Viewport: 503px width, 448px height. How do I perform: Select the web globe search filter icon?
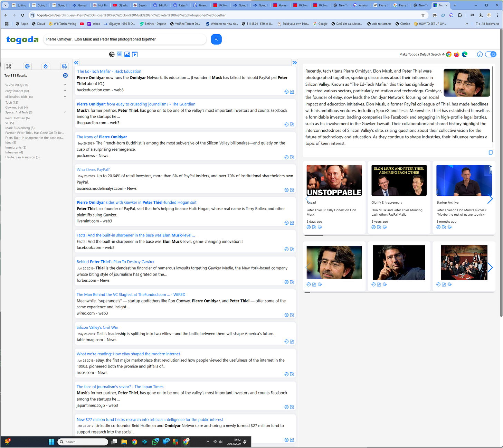tap(112, 54)
